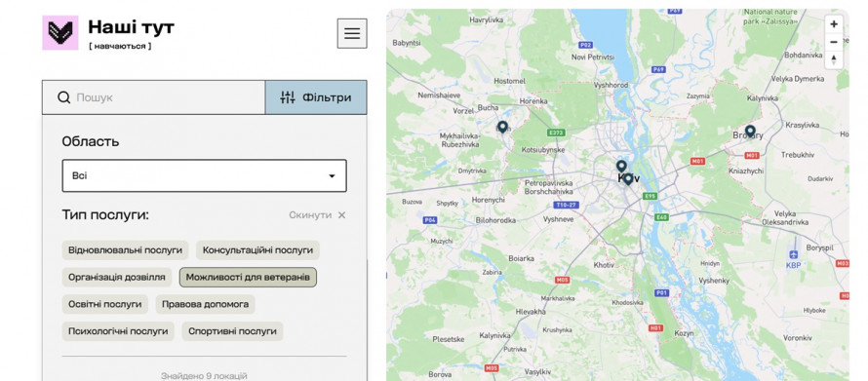868x381 pixels.
Task: Click the upper map pin in Kyiv center
Action: pos(621,166)
